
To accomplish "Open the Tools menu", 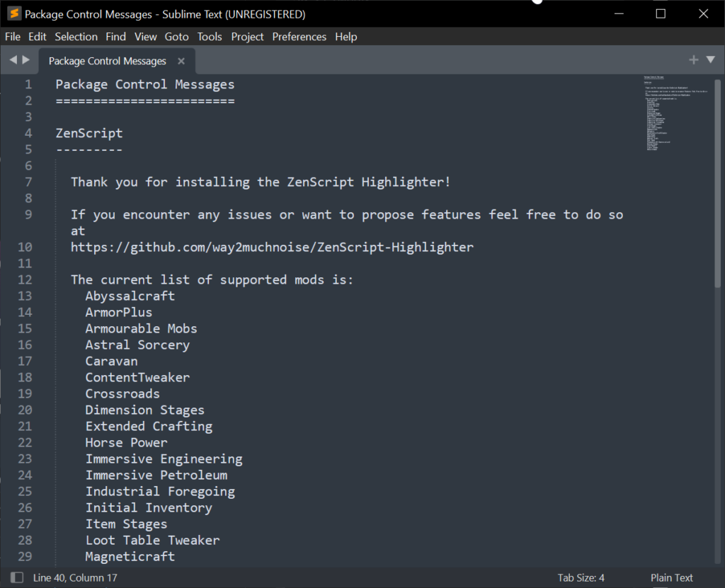I will click(210, 37).
